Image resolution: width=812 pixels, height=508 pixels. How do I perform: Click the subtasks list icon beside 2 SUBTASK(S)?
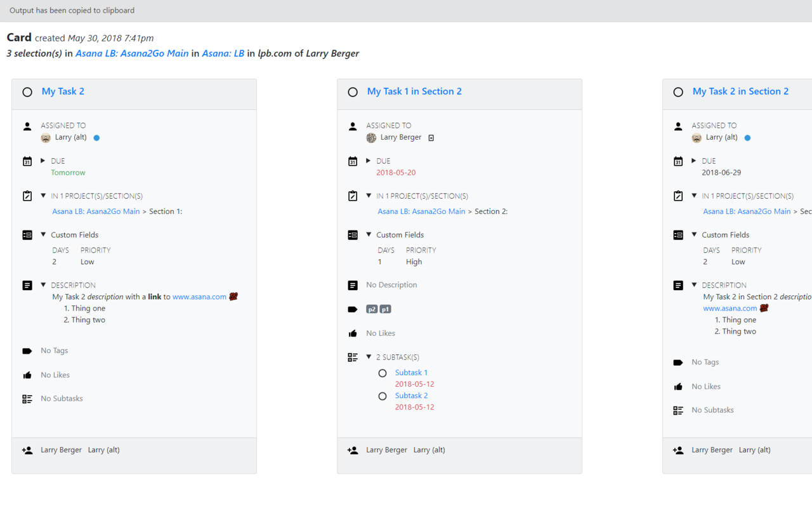[353, 357]
